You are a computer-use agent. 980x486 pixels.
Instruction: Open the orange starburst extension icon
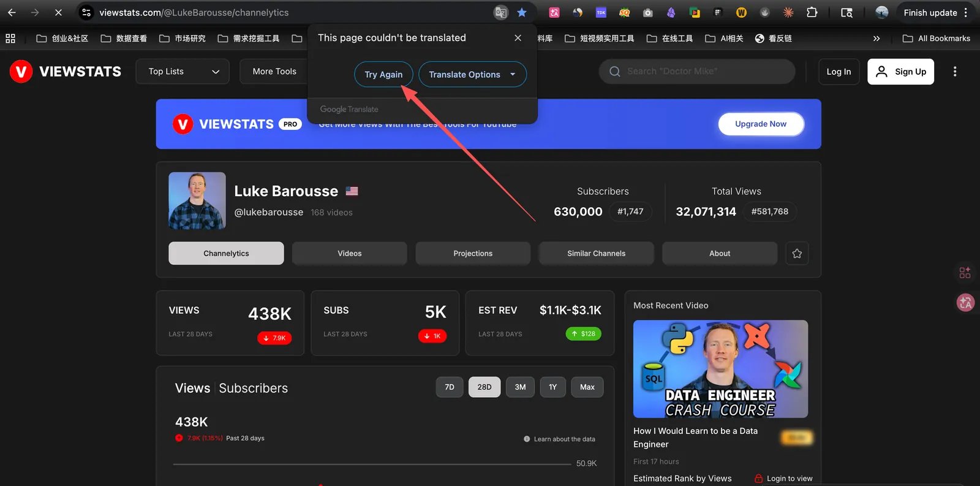click(x=788, y=12)
